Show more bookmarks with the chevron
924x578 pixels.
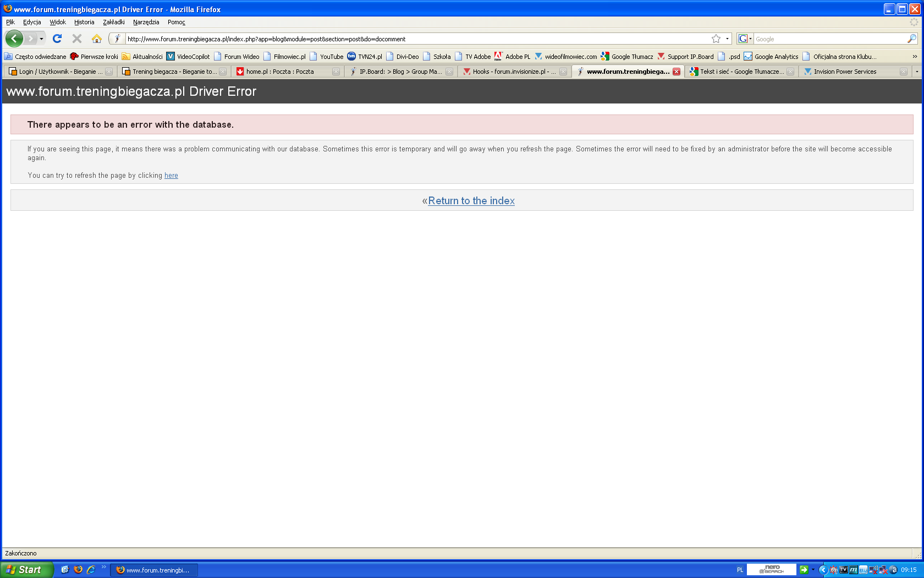pyautogui.click(x=915, y=56)
